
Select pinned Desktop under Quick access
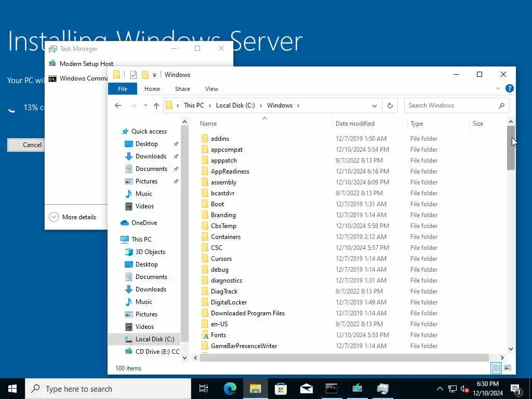coord(147,144)
